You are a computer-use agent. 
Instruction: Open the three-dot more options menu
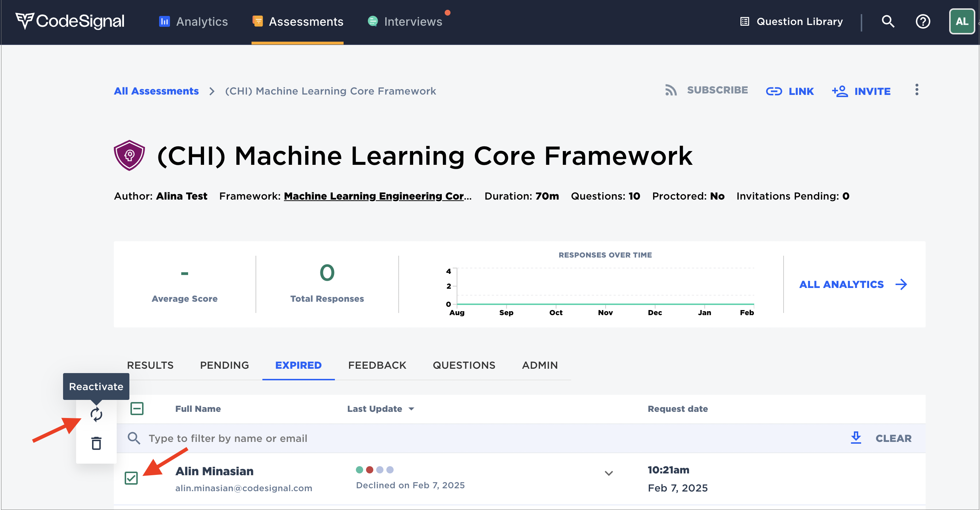917,90
